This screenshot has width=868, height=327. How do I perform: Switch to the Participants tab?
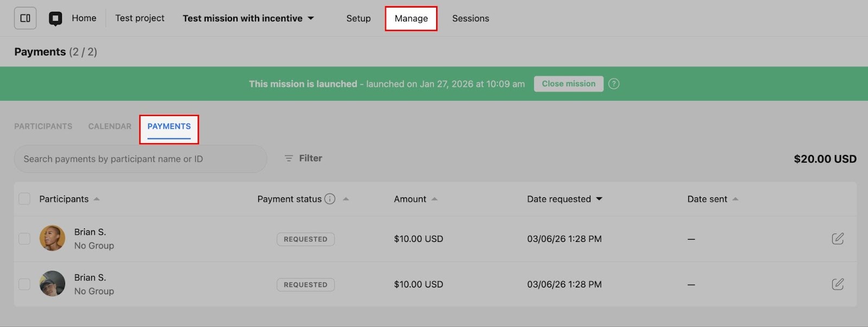(43, 126)
